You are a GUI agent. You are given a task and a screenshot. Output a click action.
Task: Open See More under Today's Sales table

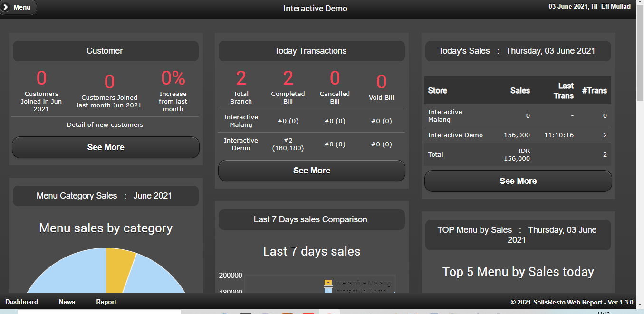(518, 181)
